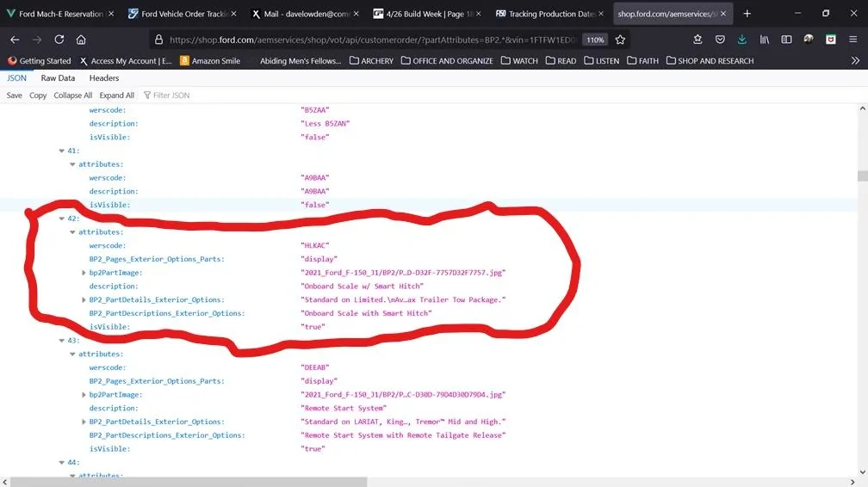Click the Collapse All button
The height and width of the screenshot is (487, 868).
pos(72,96)
